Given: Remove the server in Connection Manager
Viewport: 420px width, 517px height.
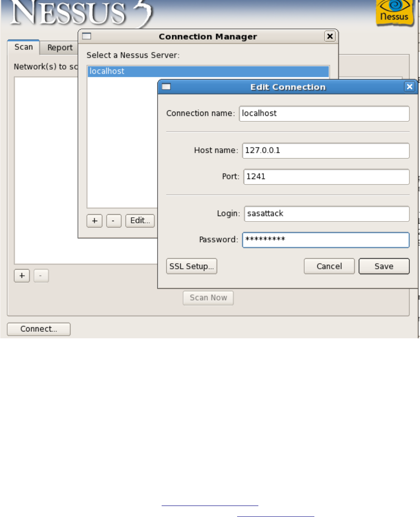Looking at the screenshot, I should pyautogui.click(x=114, y=221).
